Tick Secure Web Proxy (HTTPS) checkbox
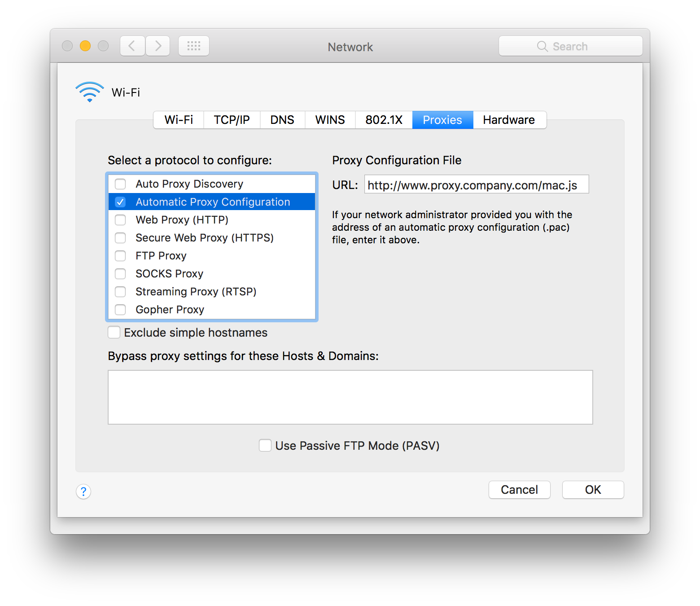The width and height of the screenshot is (700, 606). click(x=120, y=238)
